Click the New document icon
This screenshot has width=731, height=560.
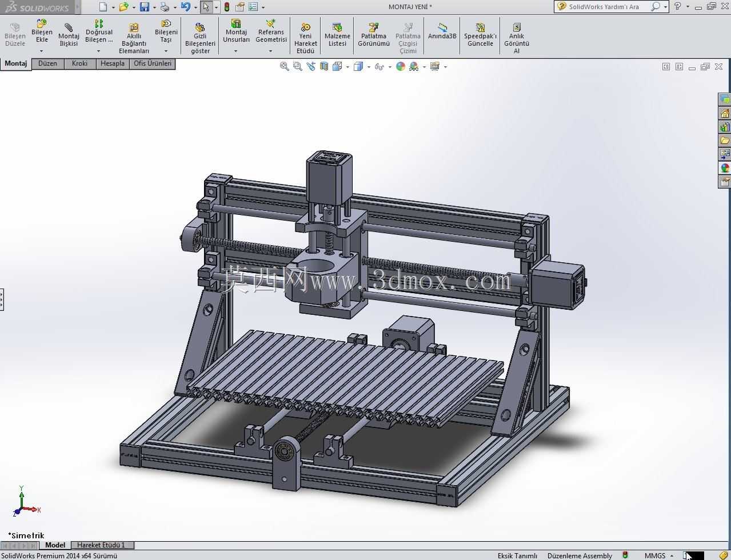pyautogui.click(x=103, y=7)
